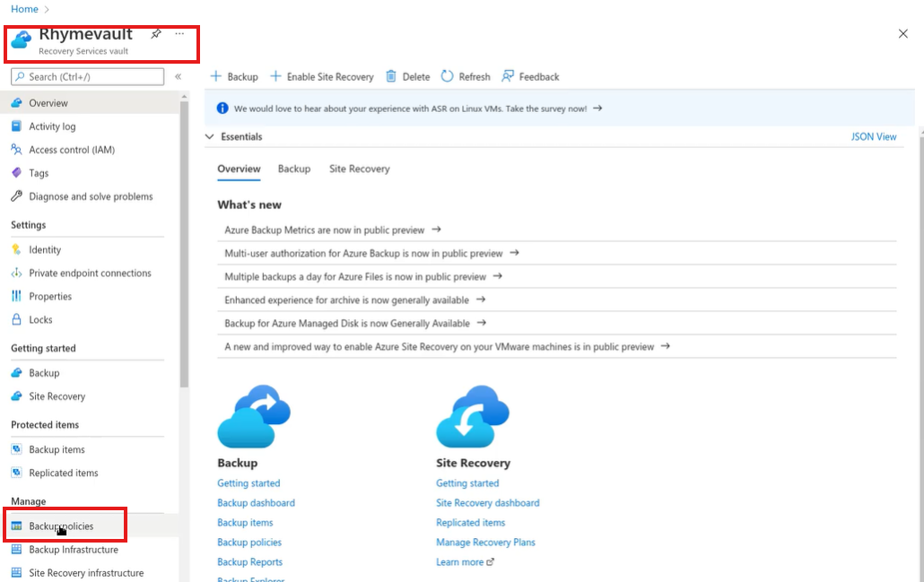Click the Site Recovery infrastructure icon

click(x=16, y=572)
